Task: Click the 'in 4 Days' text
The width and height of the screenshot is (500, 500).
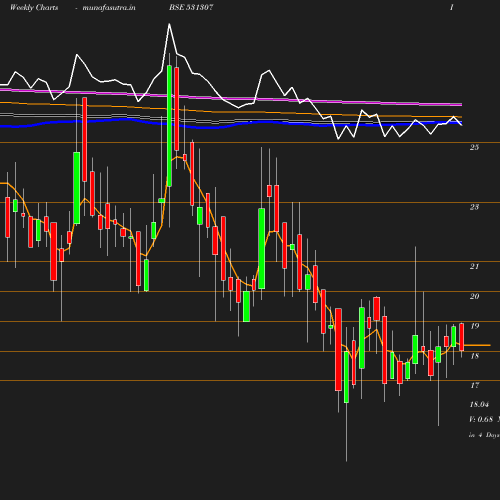Action: pos(484,435)
